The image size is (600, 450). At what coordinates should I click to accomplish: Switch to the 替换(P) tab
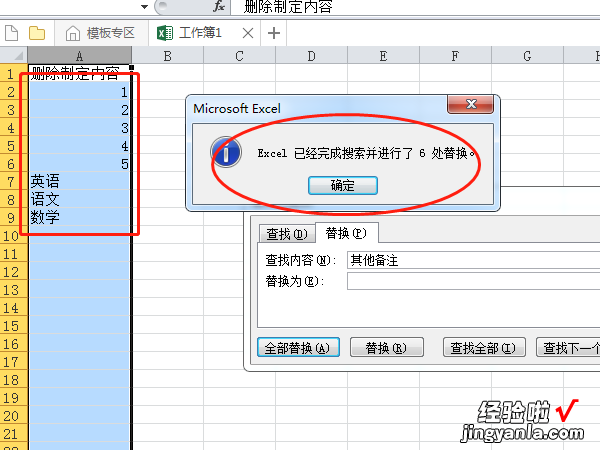[346, 233]
